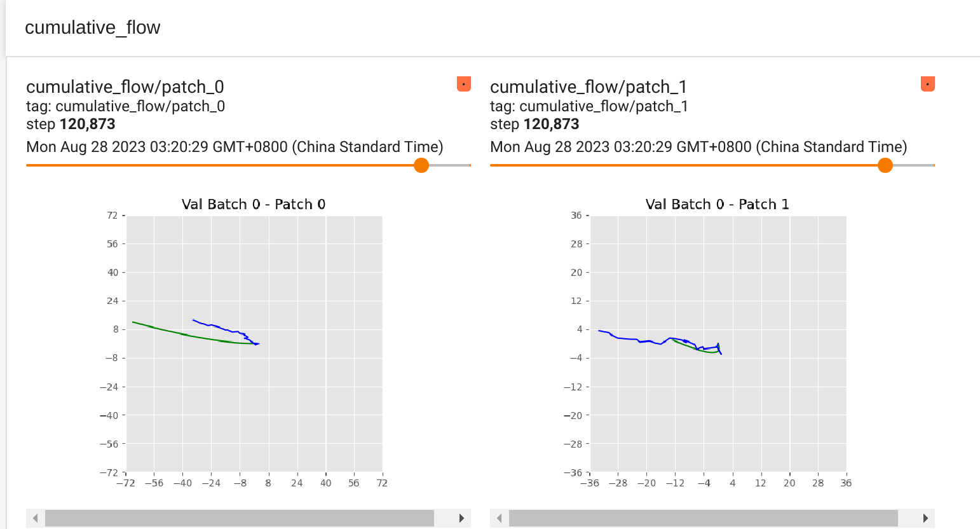The height and width of the screenshot is (529, 980).
Task: Click the cumulative_flow/patch_1 card title
Action: pos(588,86)
